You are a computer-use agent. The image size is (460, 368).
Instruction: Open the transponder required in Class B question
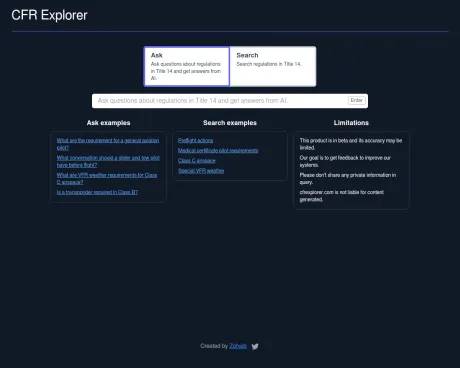pyautogui.click(x=97, y=192)
